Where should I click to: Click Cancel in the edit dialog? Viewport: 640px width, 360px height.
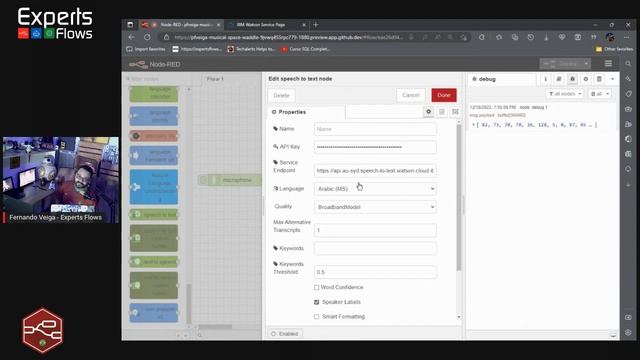point(411,95)
